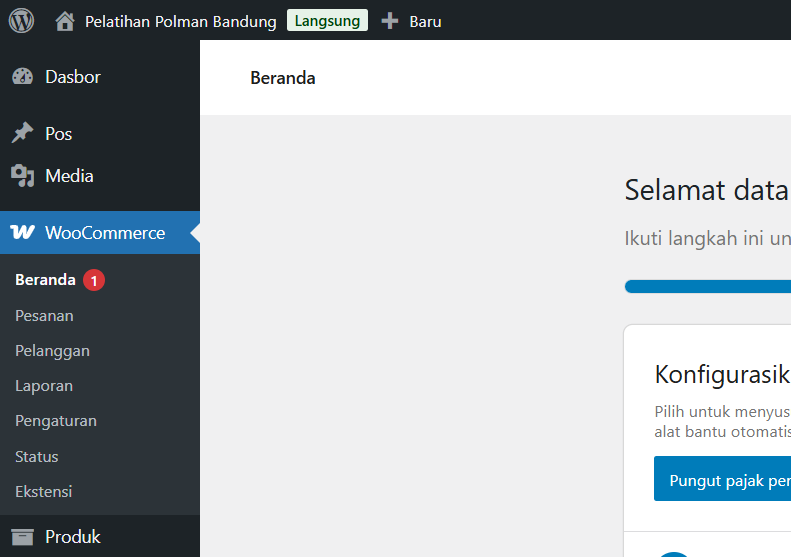The image size is (791, 557).
Task: Click the Pos pushpin icon
Action: click(22, 133)
